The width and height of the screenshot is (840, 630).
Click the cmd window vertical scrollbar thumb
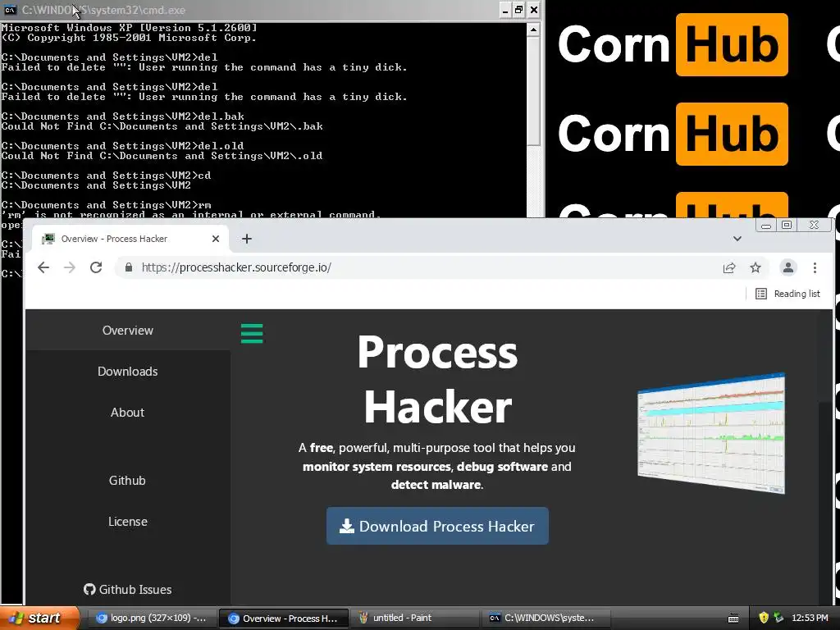click(533, 91)
